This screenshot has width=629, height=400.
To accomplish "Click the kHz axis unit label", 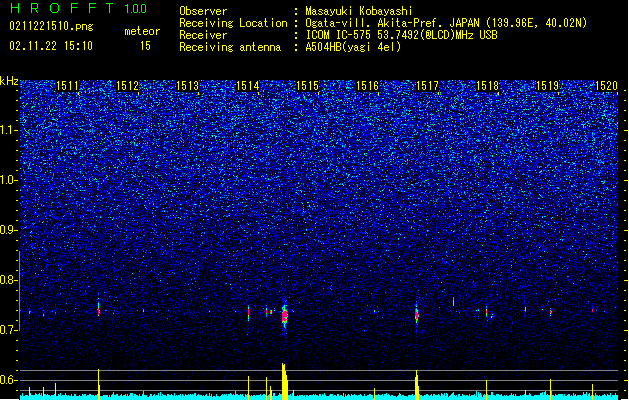I will coord(9,81).
